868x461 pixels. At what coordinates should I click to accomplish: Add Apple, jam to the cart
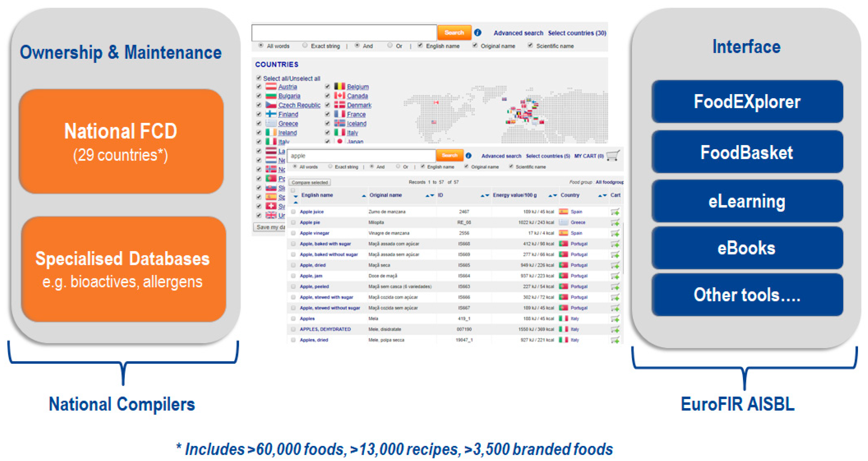[615, 276]
